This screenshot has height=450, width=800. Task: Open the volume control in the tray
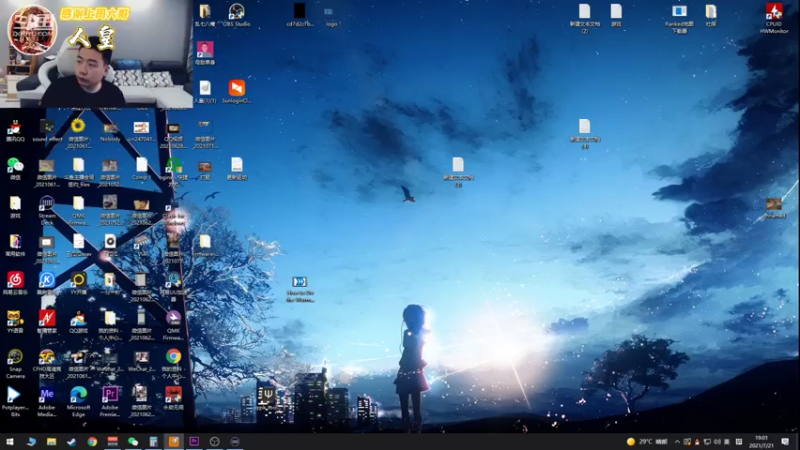(717, 442)
